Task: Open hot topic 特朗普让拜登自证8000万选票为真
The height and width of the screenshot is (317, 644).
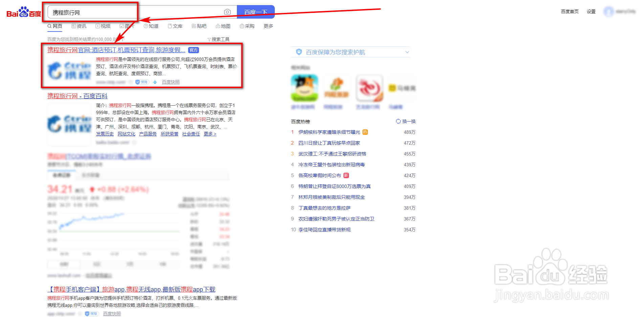Action: 335,186
